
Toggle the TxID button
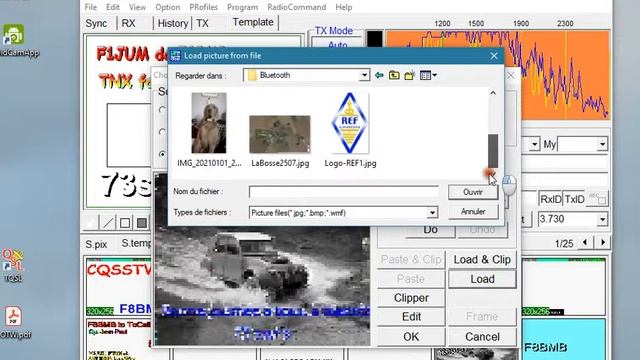(574, 199)
